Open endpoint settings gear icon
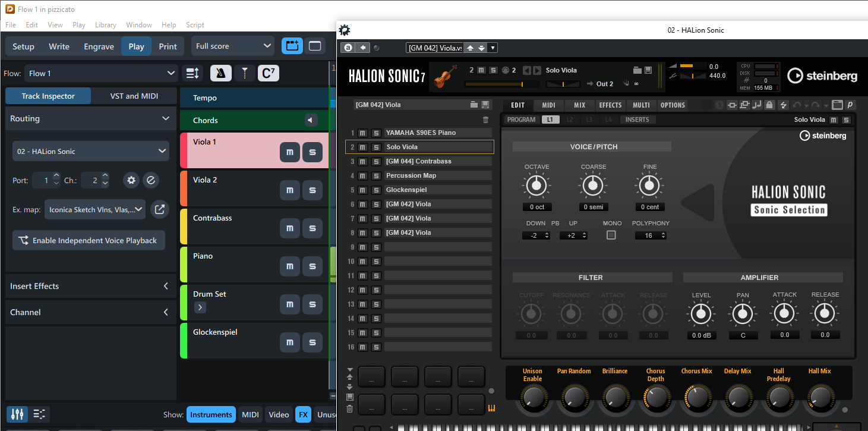Screen dimensions: 868x431 pyautogui.click(x=131, y=180)
